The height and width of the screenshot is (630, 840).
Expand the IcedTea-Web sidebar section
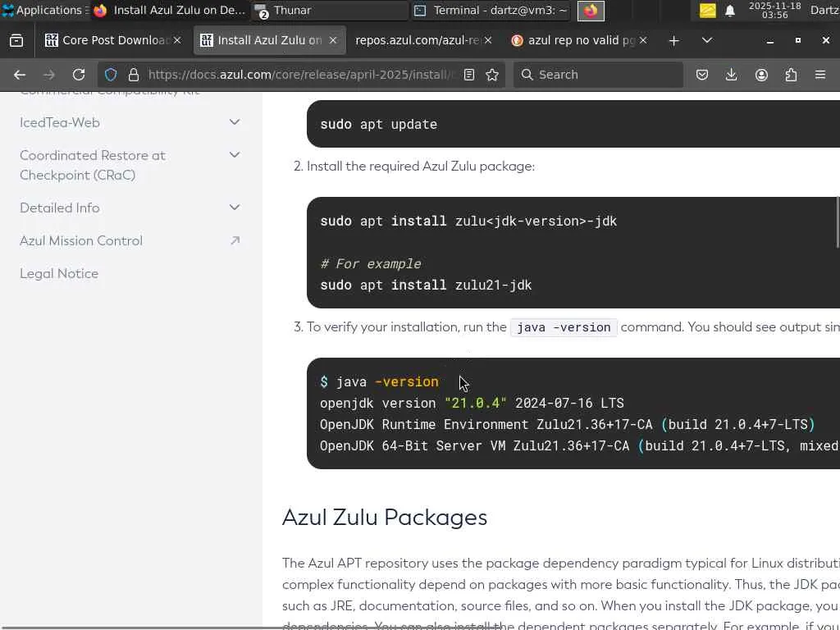tap(235, 122)
